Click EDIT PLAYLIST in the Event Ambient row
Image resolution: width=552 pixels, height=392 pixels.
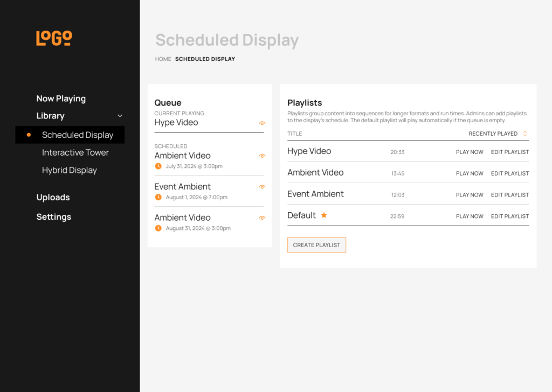click(510, 195)
